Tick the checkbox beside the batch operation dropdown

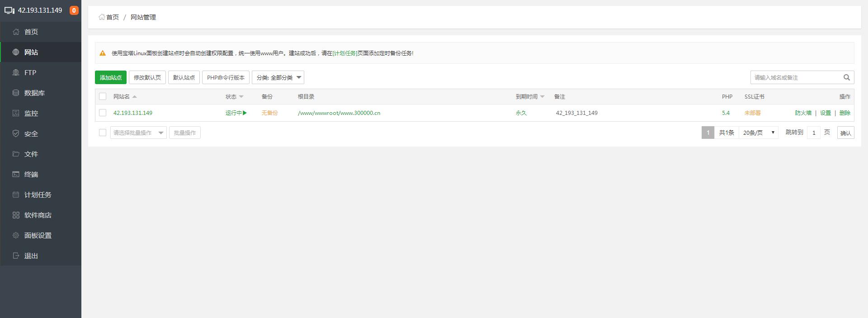pyautogui.click(x=103, y=133)
